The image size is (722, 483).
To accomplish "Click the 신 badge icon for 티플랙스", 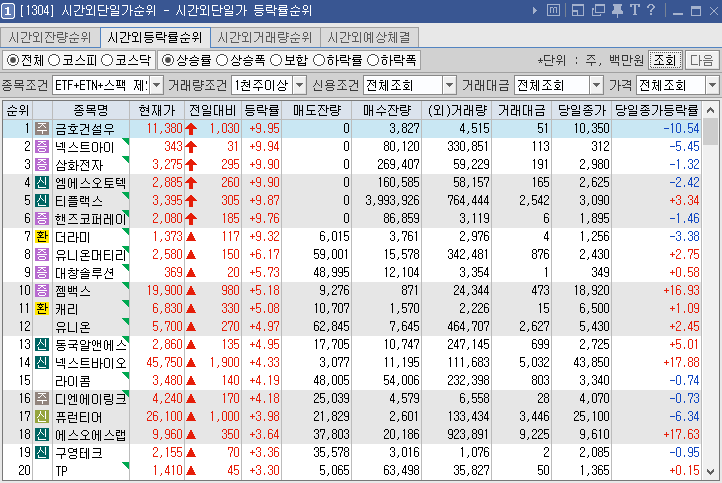I will pyautogui.click(x=42, y=200).
